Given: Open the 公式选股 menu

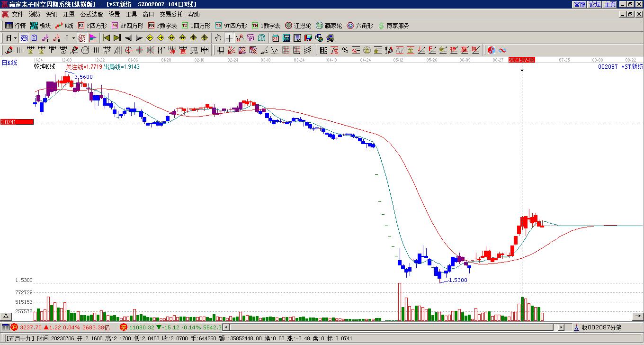Looking at the screenshot, I should click(x=91, y=15).
